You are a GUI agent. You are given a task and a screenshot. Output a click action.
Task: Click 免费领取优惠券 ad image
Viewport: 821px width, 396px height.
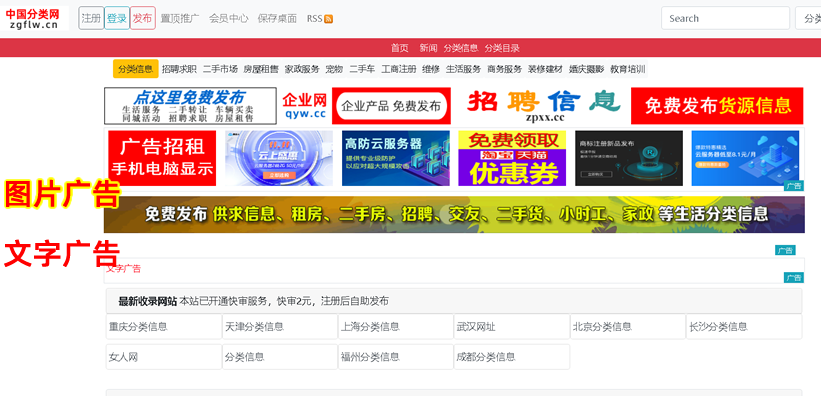tap(512, 158)
